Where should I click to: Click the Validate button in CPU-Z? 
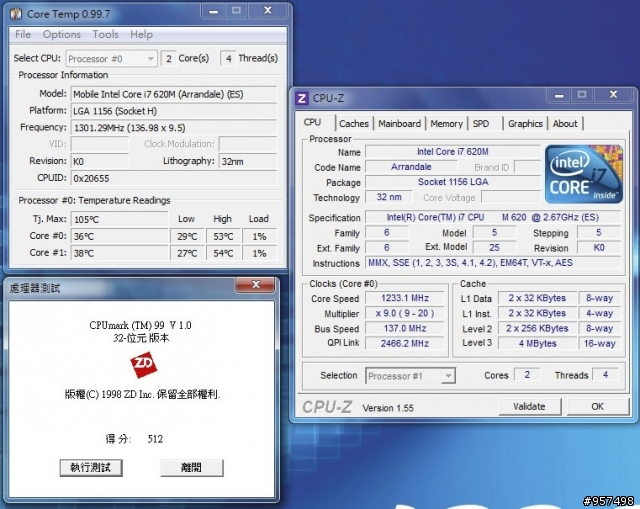pos(529,407)
